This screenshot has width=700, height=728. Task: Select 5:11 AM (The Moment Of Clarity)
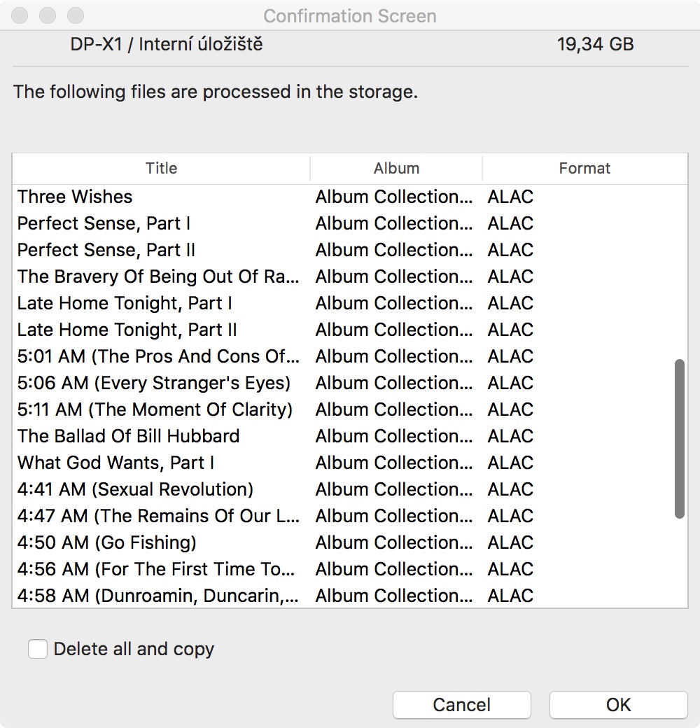click(155, 409)
